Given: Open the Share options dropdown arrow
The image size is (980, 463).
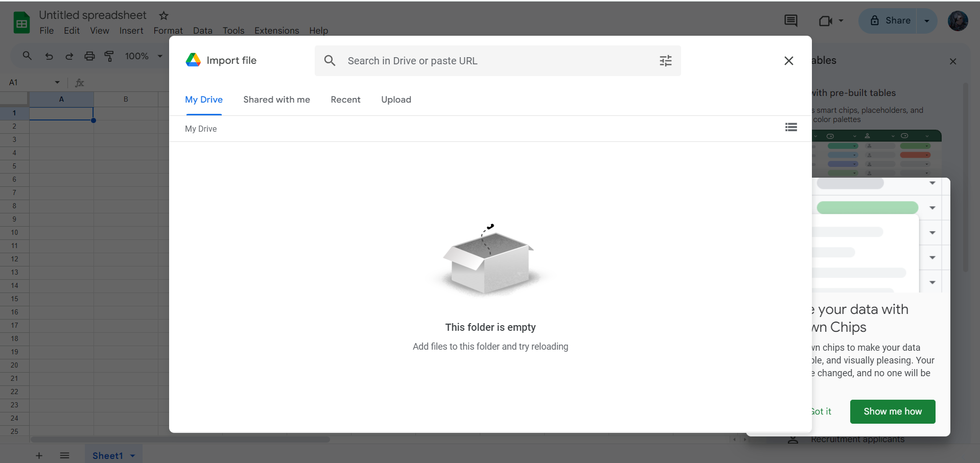Looking at the screenshot, I should [927, 21].
